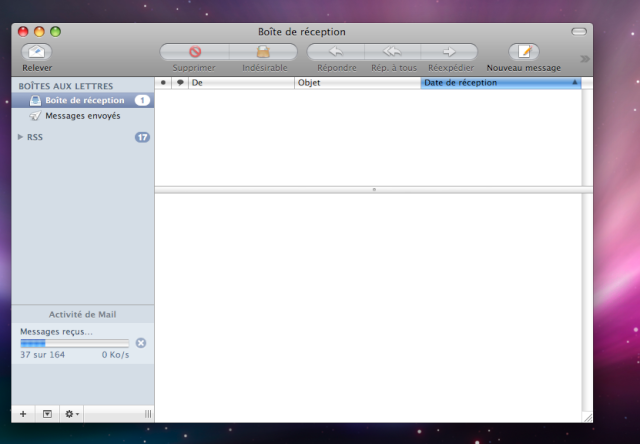The image size is (640, 444).
Task: Add mailbox with plus button
Action: (23, 414)
